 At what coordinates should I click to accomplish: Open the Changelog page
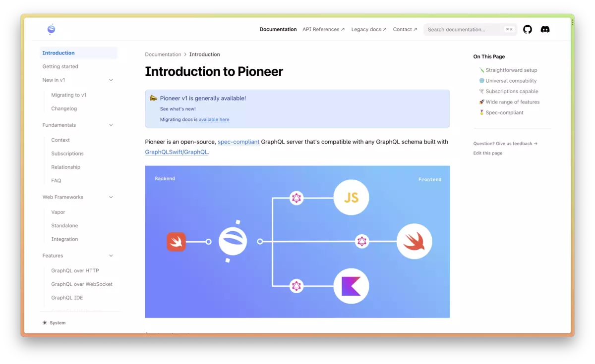64,108
